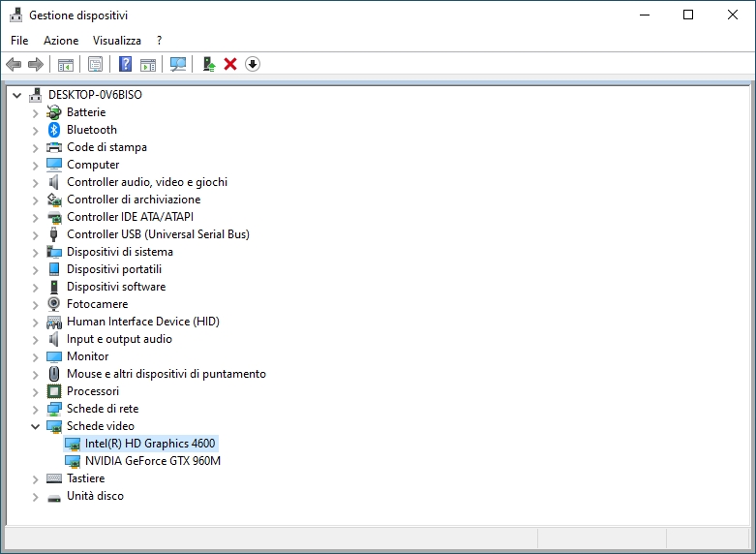Select the Monitor category
The width and height of the screenshot is (756, 554).
[x=88, y=356]
